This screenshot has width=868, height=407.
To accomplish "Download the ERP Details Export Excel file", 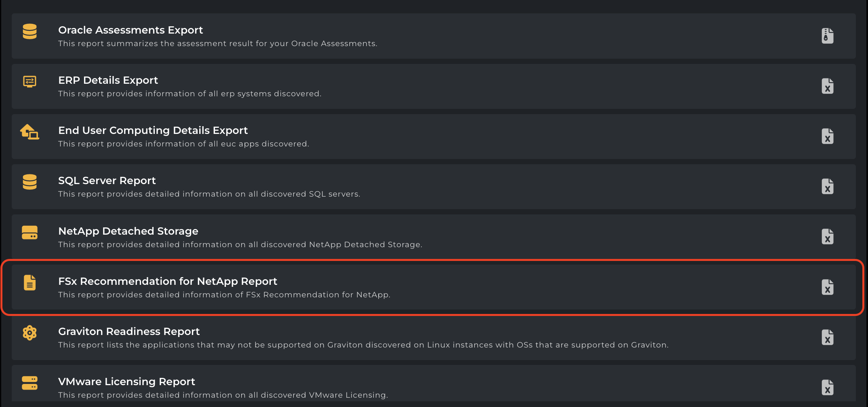I will 827,86.
